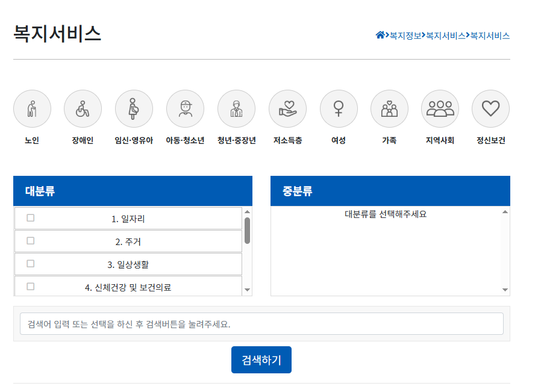The height and width of the screenshot is (392, 541).
Task: Click the 대분류를 선택해주세요 message
Action: pos(386,214)
